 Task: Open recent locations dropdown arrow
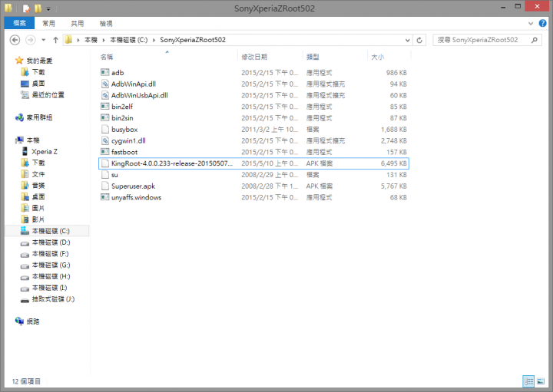tap(43, 40)
